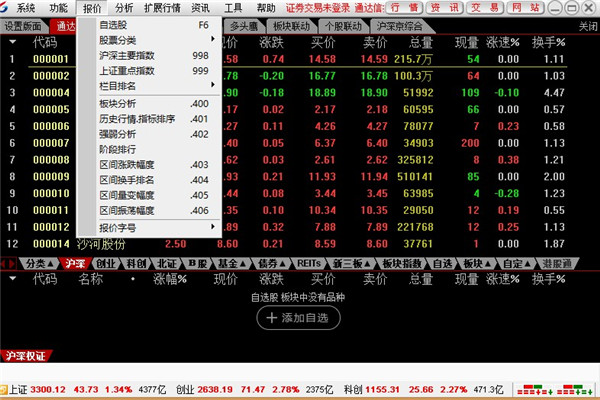Click the left red tab-scroll arrow beside 分类

click(3, 264)
